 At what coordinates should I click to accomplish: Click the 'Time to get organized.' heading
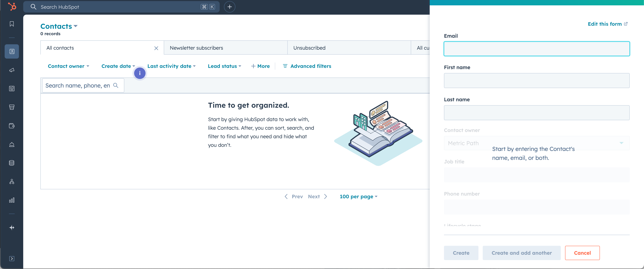coord(248,105)
